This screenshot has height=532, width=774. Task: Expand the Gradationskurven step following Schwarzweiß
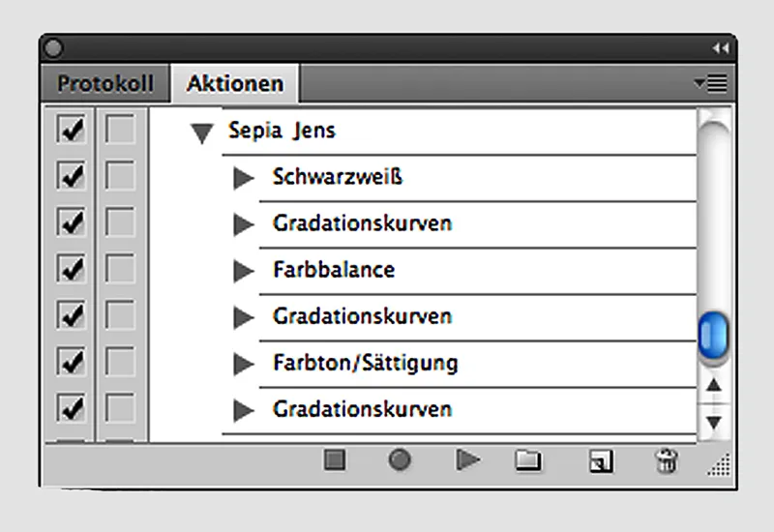(x=244, y=224)
